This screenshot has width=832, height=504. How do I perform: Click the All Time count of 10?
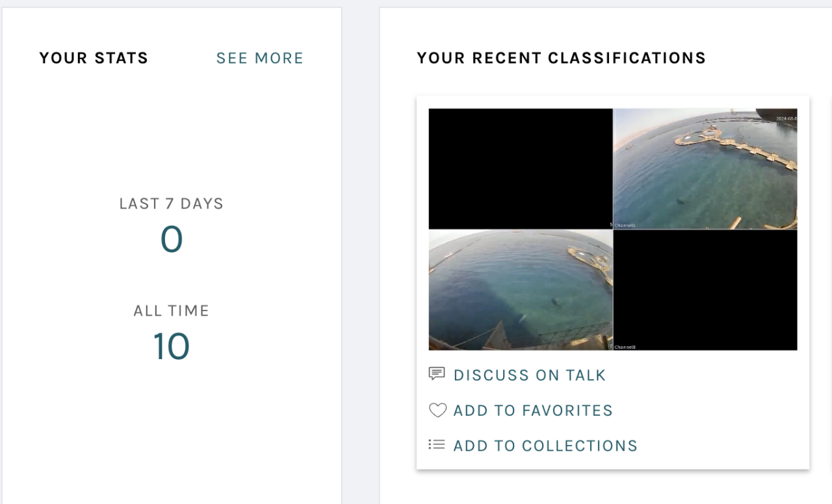pyautogui.click(x=172, y=346)
